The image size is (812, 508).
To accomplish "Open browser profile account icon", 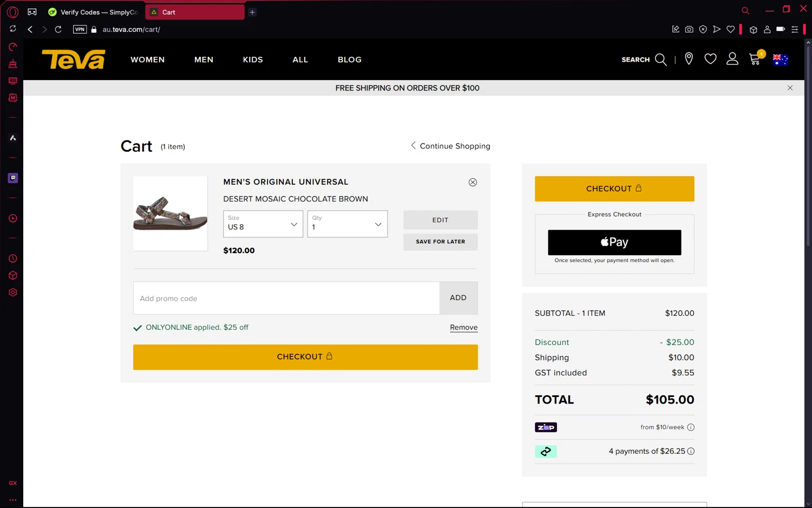I will [767, 29].
